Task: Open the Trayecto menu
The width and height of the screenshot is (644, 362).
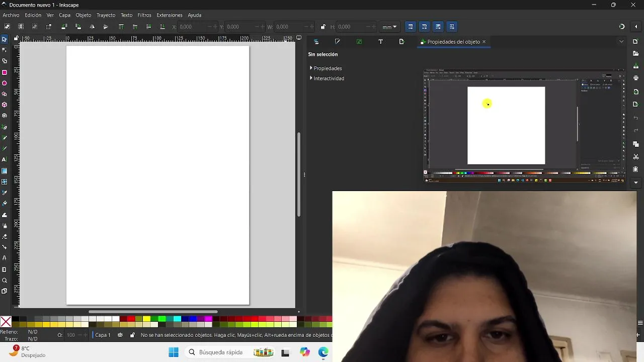Action: (106, 15)
